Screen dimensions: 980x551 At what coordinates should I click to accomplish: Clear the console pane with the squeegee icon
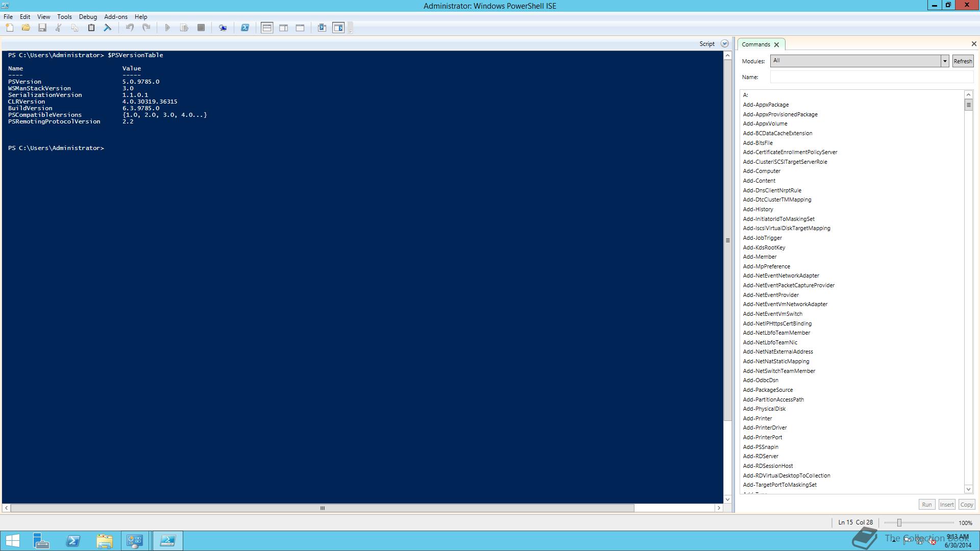(x=108, y=28)
